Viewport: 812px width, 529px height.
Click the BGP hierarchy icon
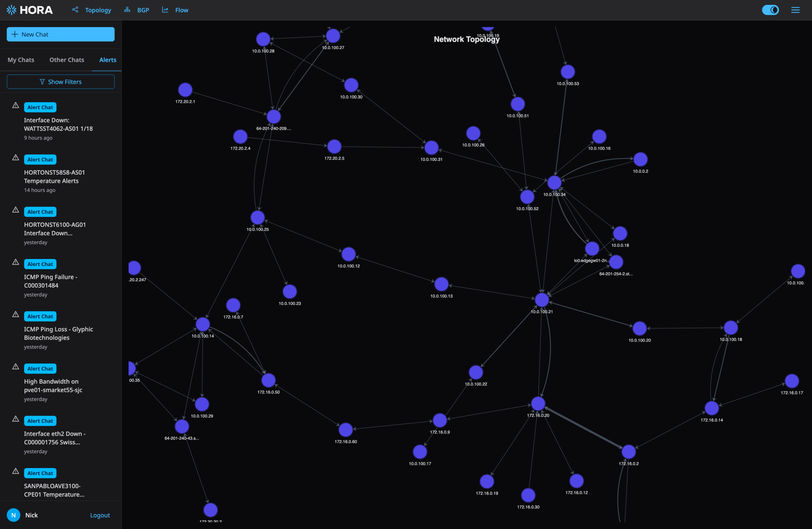127,10
